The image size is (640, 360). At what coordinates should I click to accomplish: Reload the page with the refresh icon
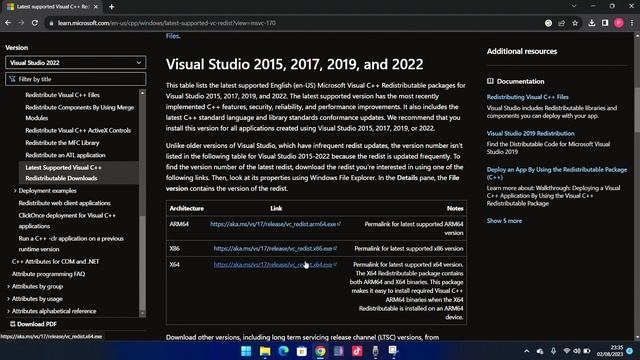35,23
